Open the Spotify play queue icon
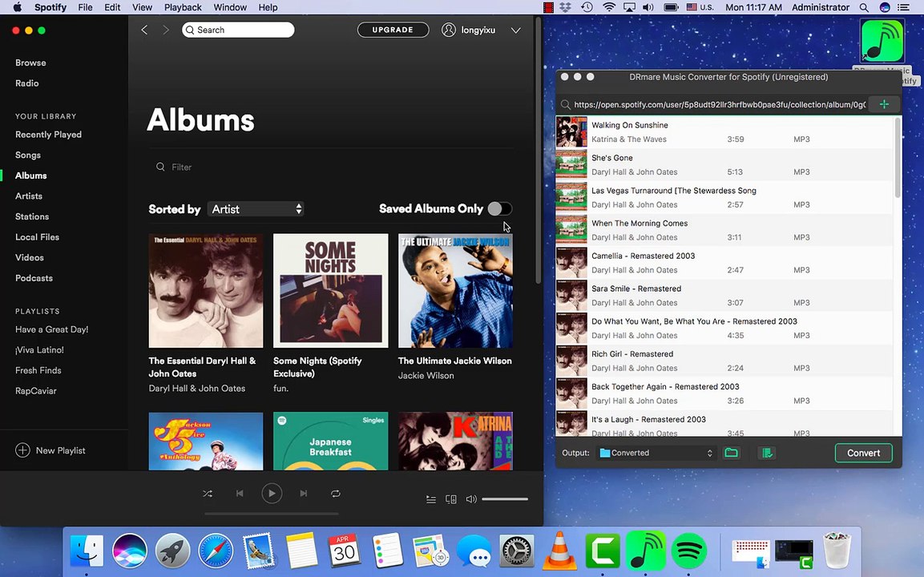This screenshot has height=577, width=924. pyautogui.click(x=431, y=499)
